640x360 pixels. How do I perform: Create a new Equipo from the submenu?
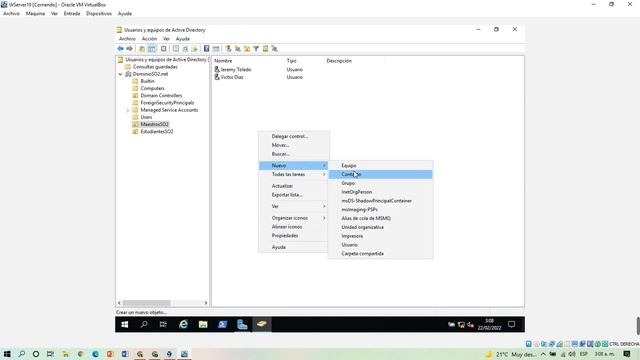380,166
